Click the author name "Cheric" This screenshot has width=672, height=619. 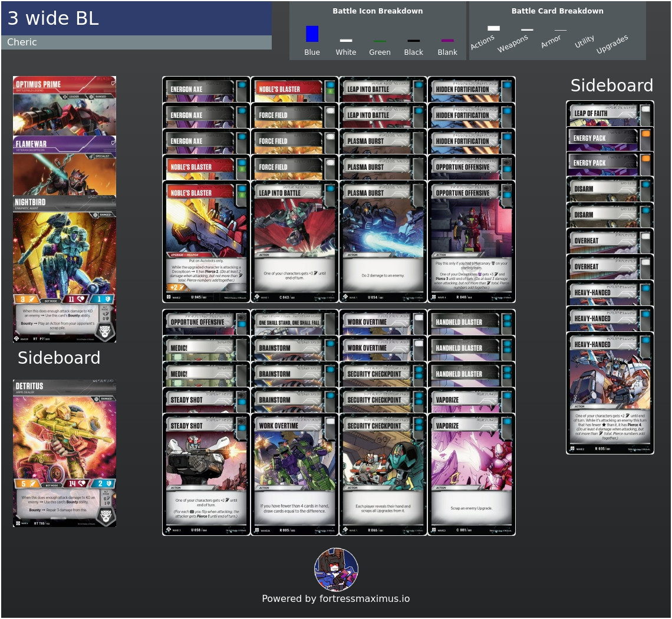tap(22, 42)
